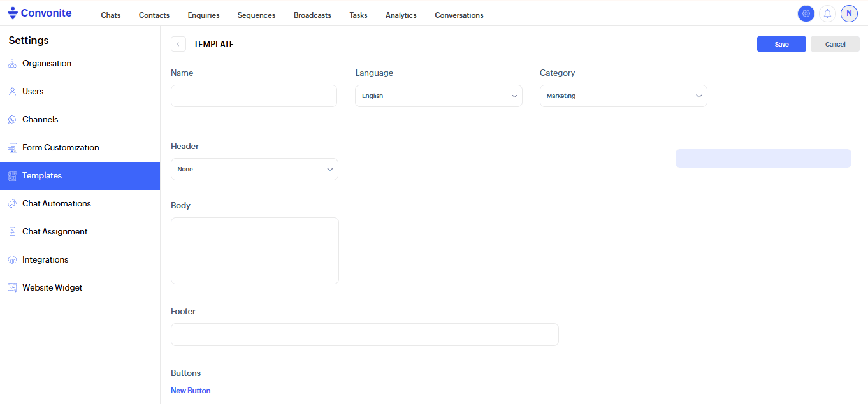This screenshot has height=404, width=868.
Task: Click the Chat Assignment icon
Action: pos(12,232)
